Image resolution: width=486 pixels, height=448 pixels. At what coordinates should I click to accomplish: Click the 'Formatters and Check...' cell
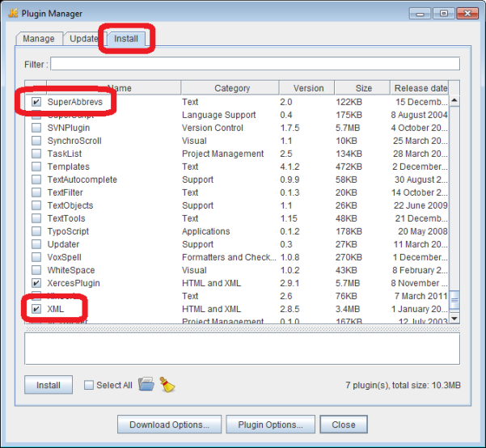[229, 257]
